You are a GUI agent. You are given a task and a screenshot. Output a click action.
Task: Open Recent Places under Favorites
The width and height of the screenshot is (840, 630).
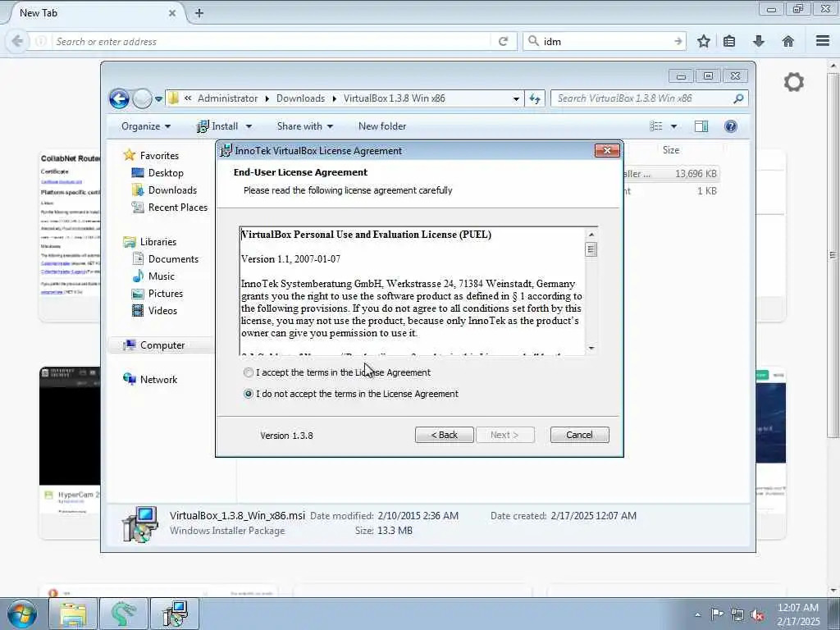click(177, 208)
